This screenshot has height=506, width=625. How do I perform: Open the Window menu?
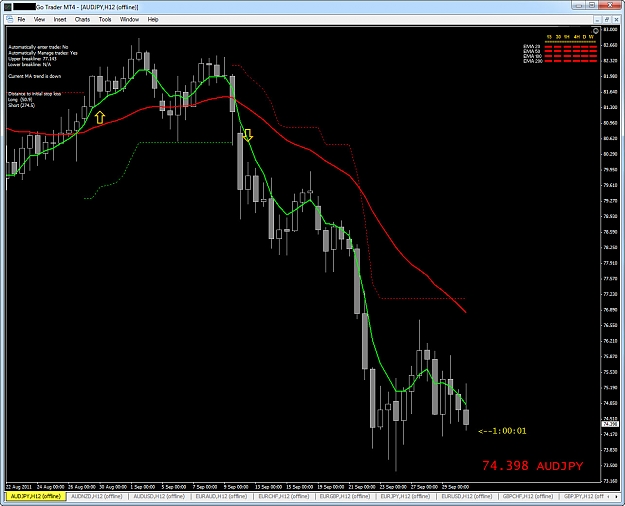click(x=129, y=19)
